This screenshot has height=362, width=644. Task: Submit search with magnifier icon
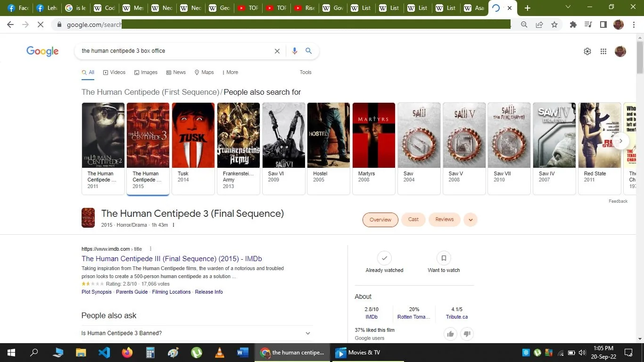(309, 51)
